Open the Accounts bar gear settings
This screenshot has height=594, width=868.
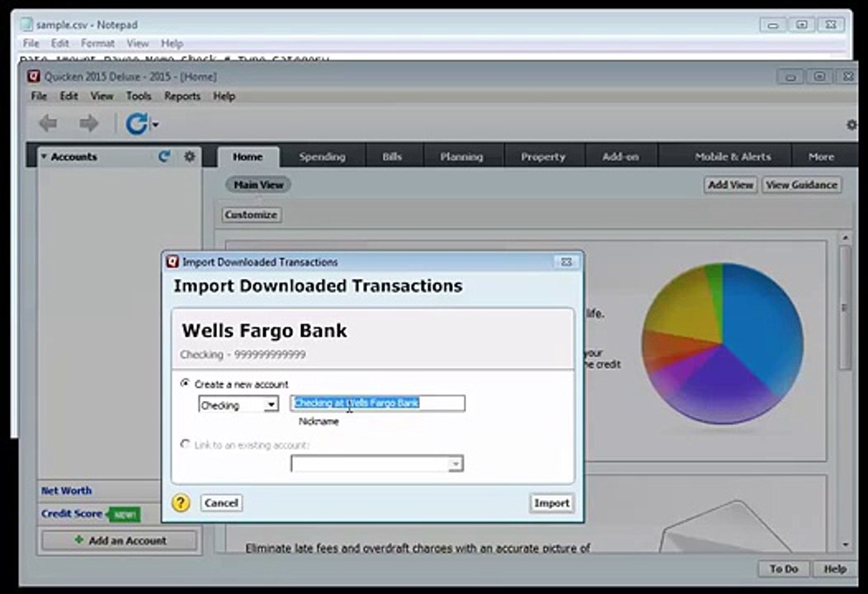click(189, 157)
